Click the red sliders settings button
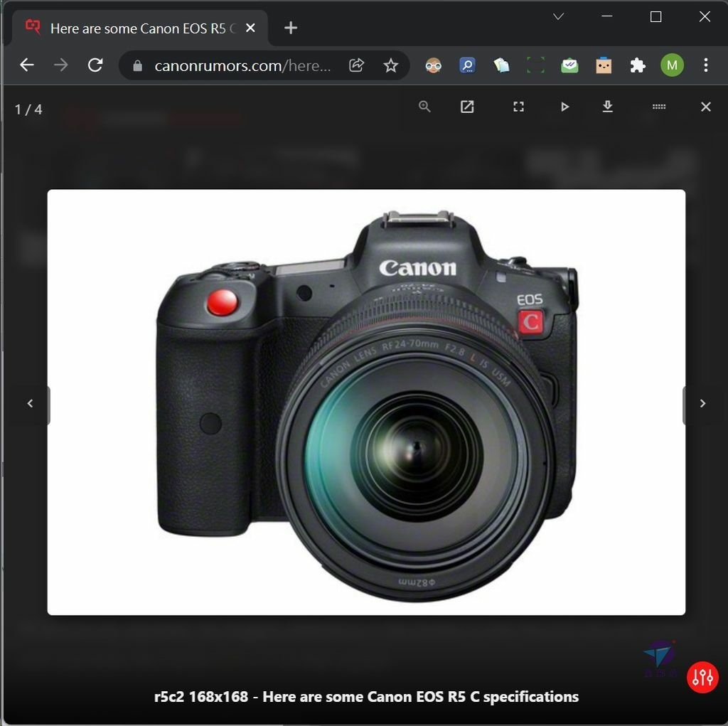This screenshot has width=728, height=726. [702, 677]
